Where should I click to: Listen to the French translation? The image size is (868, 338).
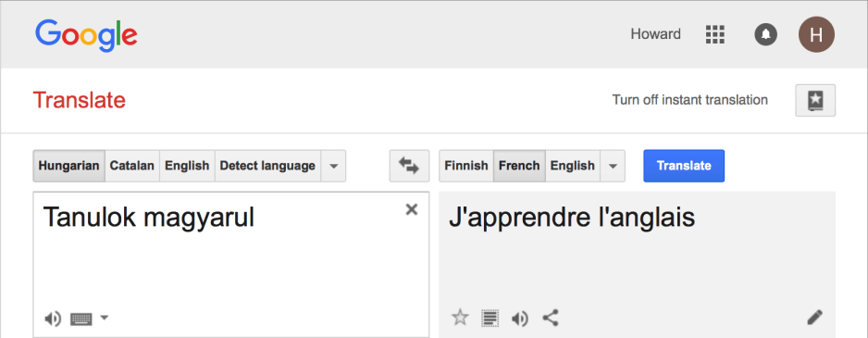(519, 319)
